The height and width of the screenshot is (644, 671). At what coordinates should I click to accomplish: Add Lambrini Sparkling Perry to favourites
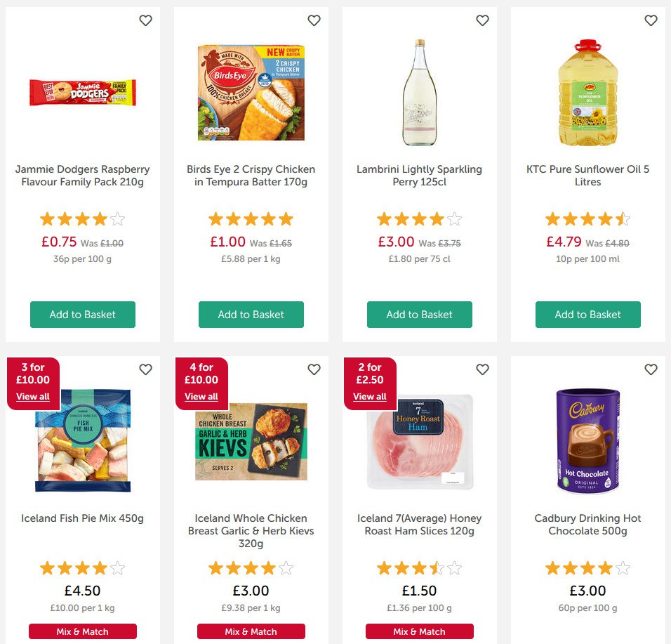tap(482, 21)
